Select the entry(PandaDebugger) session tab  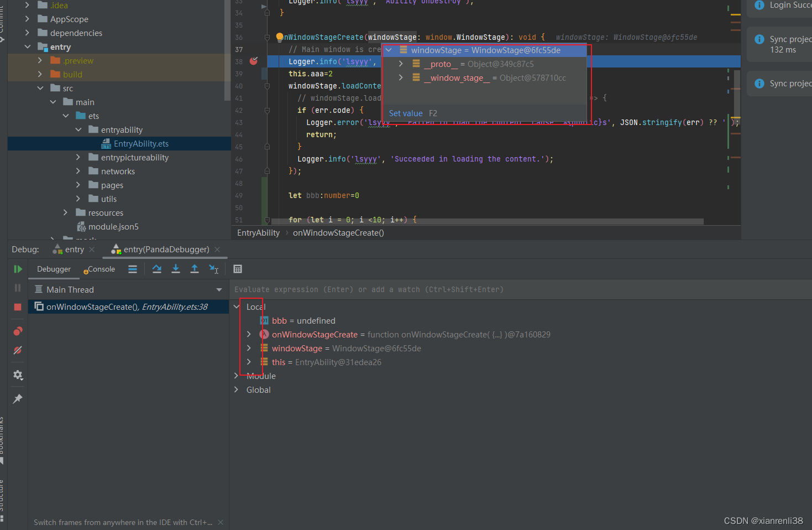click(160, 250)
